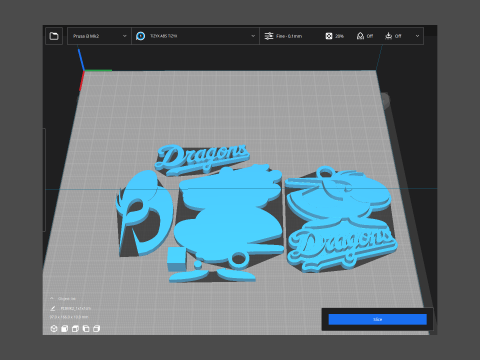Click the 3D perspective view icon
Viewport: 480px width, 360px height.
pyautogui.click(x=54, y=329)
